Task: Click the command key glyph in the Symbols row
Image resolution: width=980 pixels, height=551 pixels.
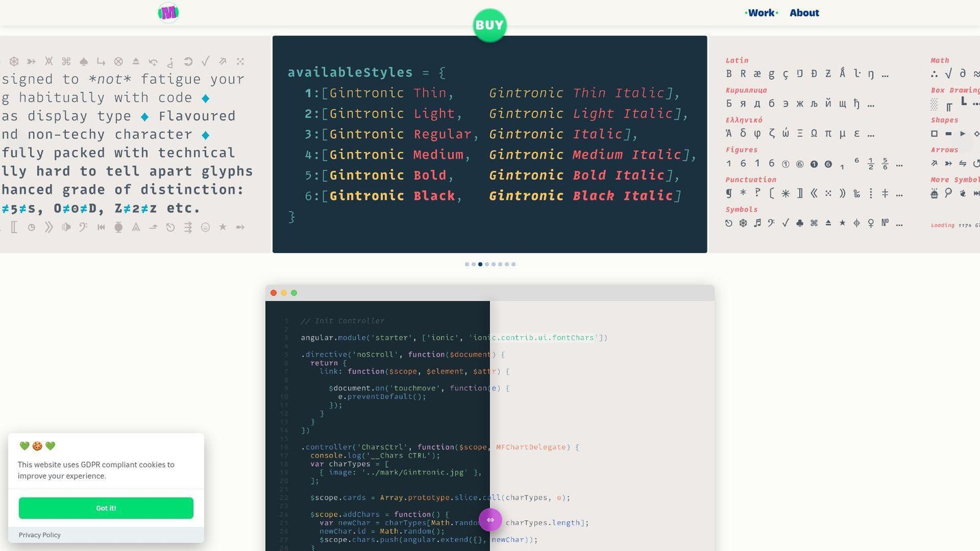Action: click(x=814, y=223)
